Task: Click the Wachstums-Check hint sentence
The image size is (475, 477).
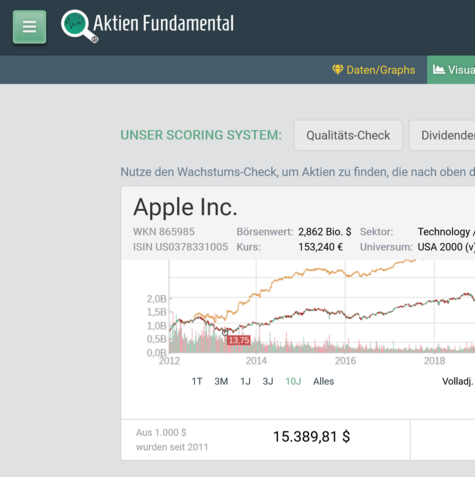Action: click(x=297, y=172)
